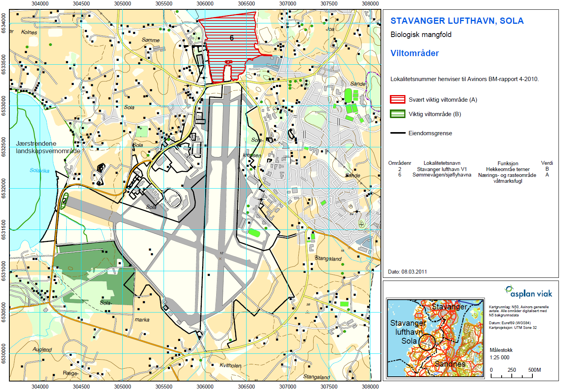This screenshot has height=392, width=562.
Task: Click northing label '6530000' on left axis
Action: tap(4, 353)
